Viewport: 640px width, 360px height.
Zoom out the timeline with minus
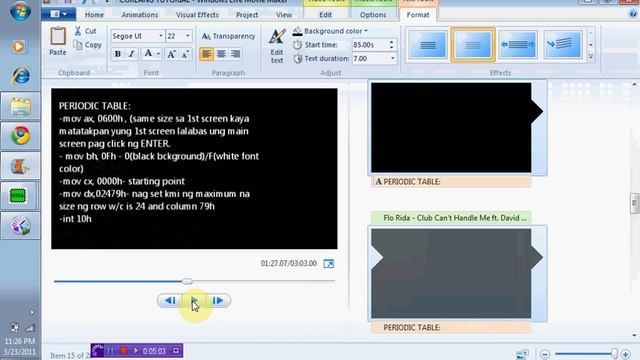tap(544, 354)
